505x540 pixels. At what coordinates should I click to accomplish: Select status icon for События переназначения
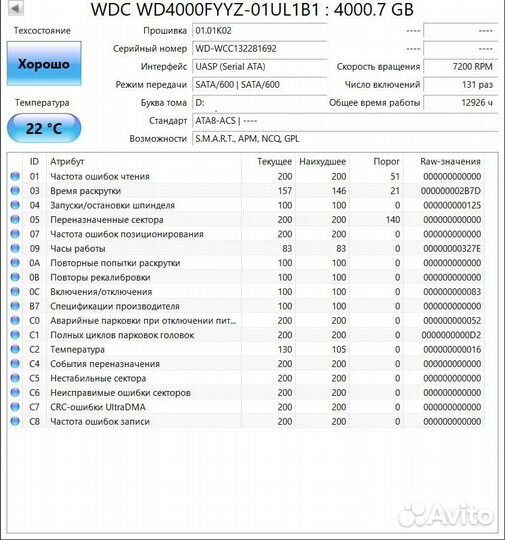[x=15, y=364]
